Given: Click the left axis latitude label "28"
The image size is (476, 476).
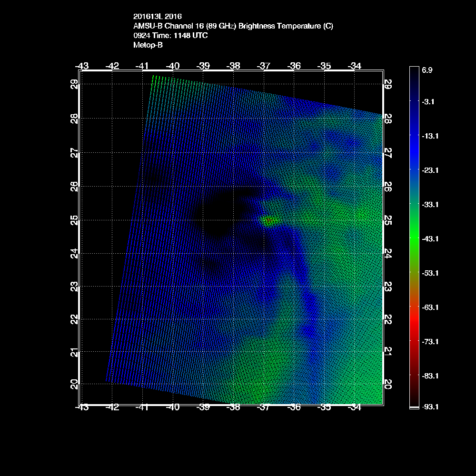Looking at the screenshot, I should pos(74,119).
